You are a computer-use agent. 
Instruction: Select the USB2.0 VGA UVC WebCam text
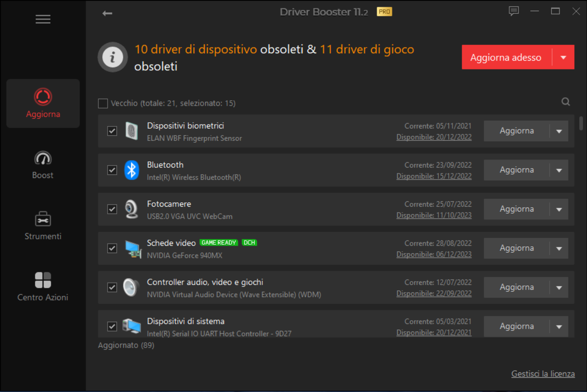190,217
